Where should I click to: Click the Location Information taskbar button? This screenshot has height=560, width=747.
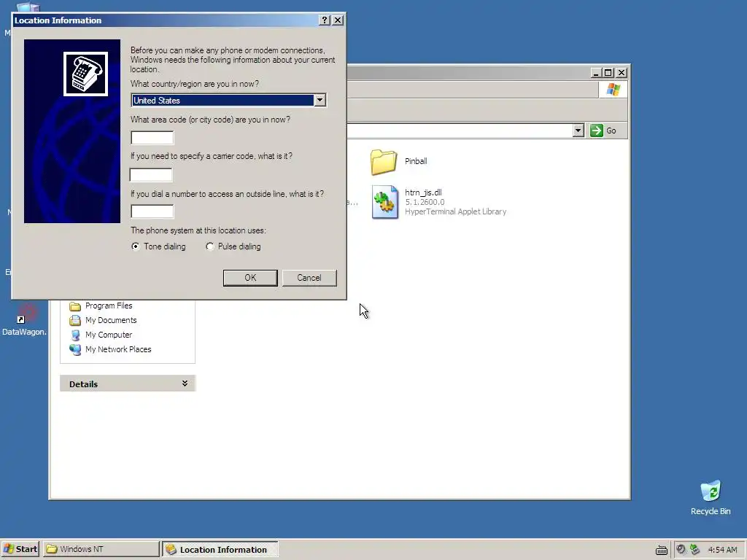tap(220, 549)
